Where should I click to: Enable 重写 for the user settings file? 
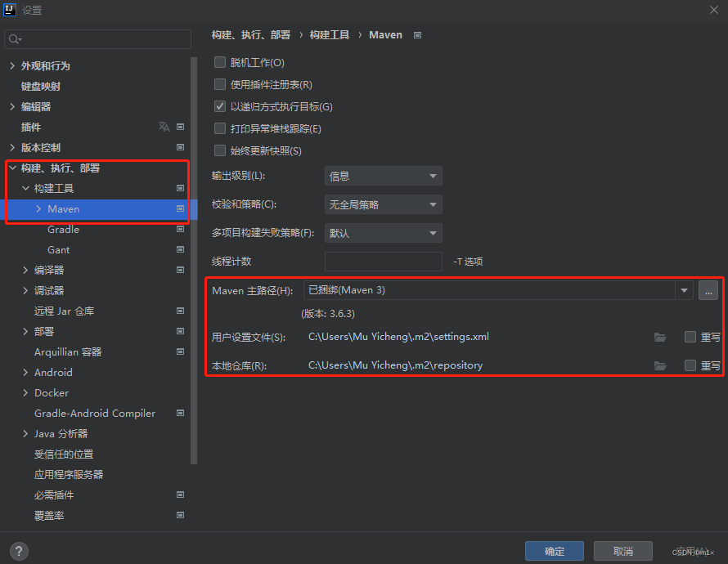690,336
